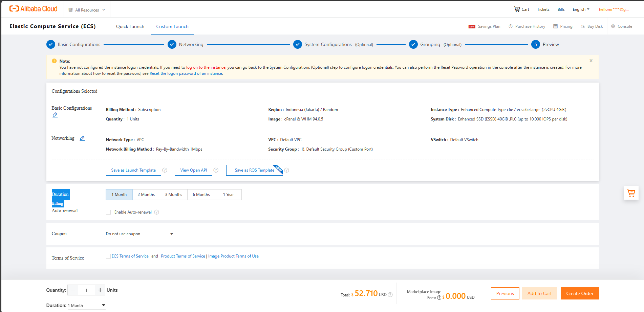644x312 pixels.
Task: Switch to Custom Launch tab
Action: click(x=172, y=26)
